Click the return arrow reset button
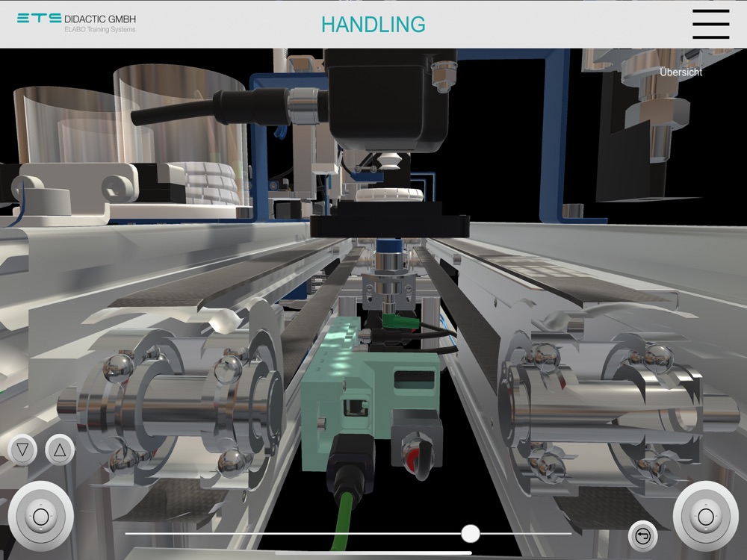 coord(642,536)
